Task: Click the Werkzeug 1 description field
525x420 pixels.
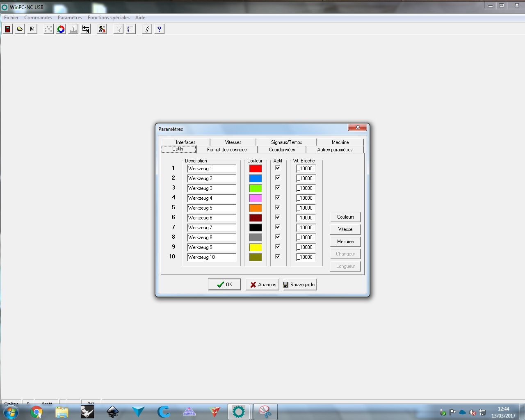Action: [212, 169]
